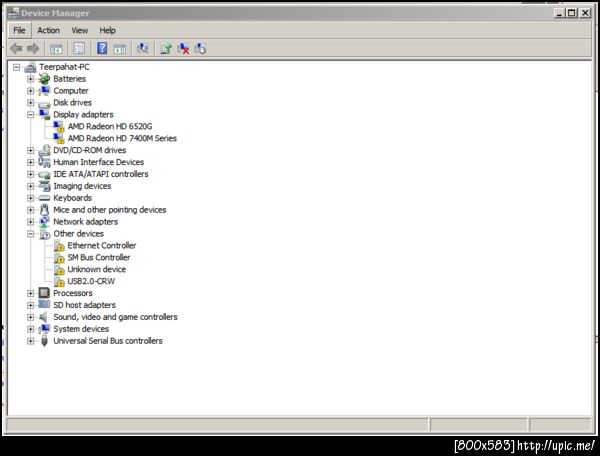Select the Human Interface Devices label
This screenshot has height=456, width=600.
(x=99, y=162)
